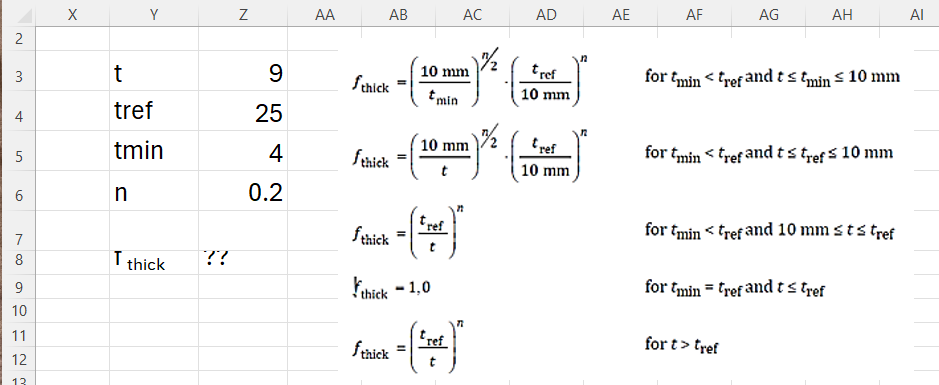Click condition text 'for t > tref'
The width and height of the screenshot is (939, 385).
coord(681,345)
